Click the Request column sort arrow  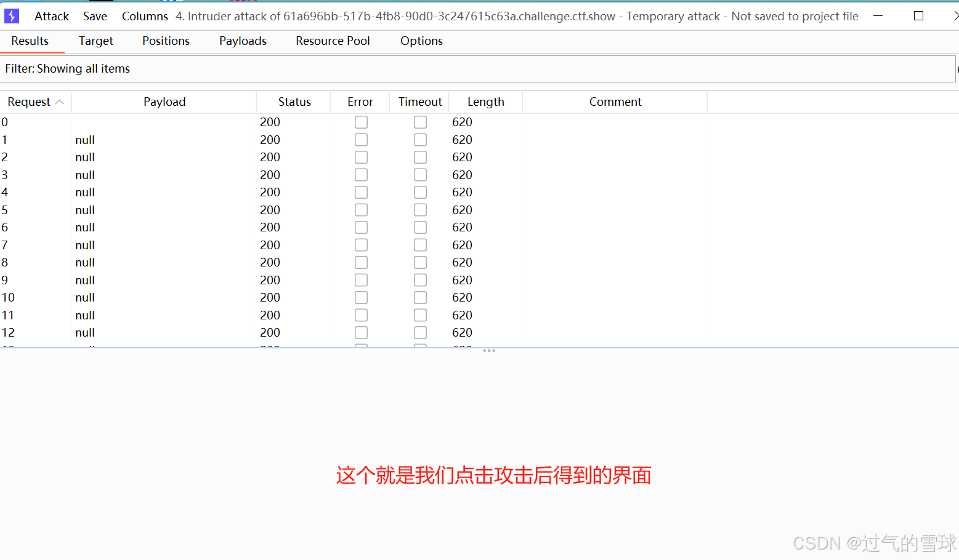(x=60, y=102)
